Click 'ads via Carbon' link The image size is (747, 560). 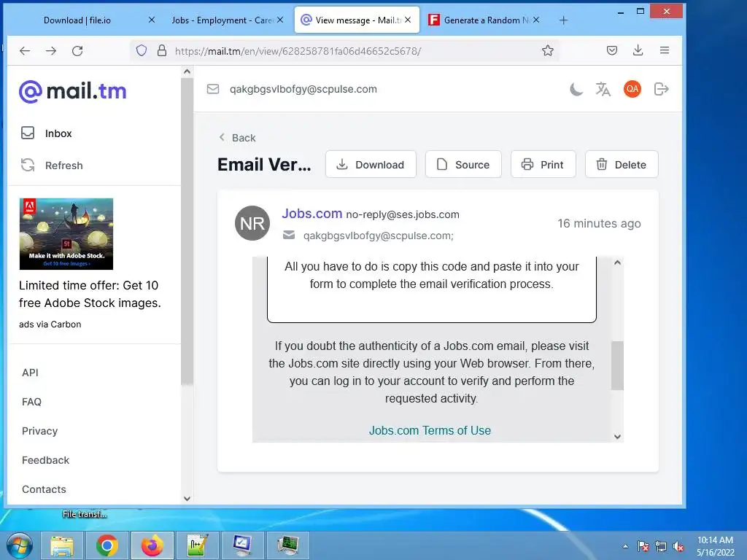50,324
